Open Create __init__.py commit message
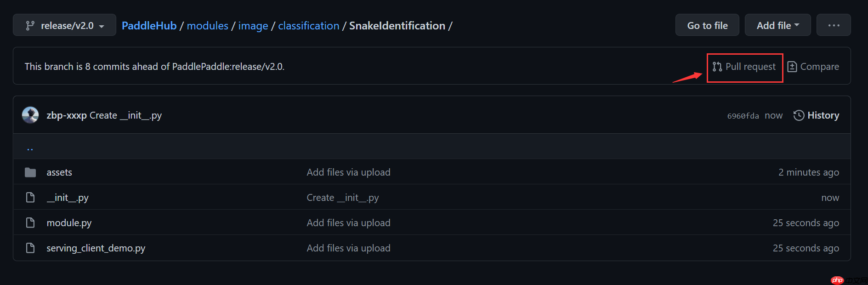 point(125,115)
